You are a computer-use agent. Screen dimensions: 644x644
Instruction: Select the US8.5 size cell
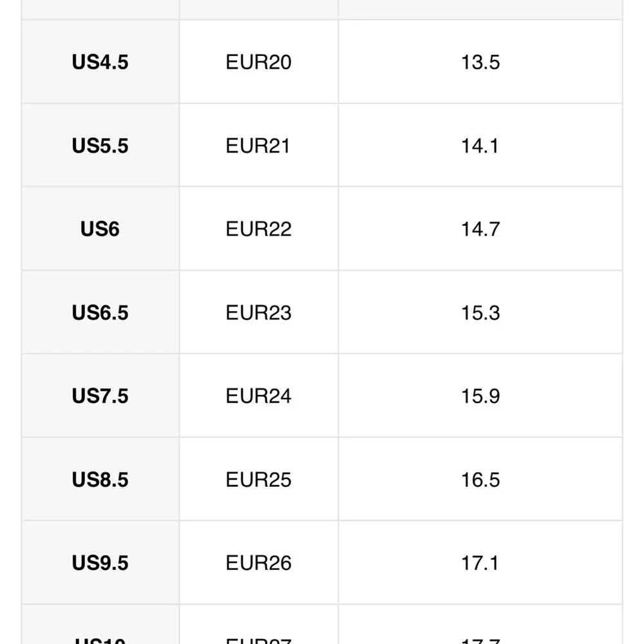pos(100,480)
